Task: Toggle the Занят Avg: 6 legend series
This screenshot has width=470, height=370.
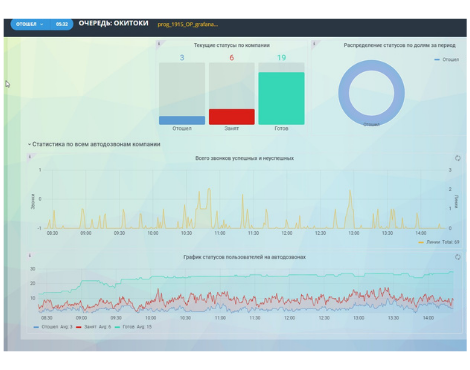Action: pyautogui.click(x=94, y=327)
